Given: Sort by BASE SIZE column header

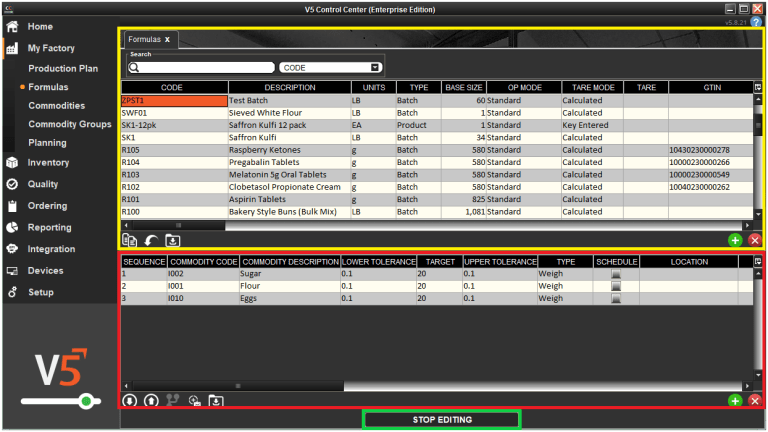Looking at the screenshot, I should [463, 87].
